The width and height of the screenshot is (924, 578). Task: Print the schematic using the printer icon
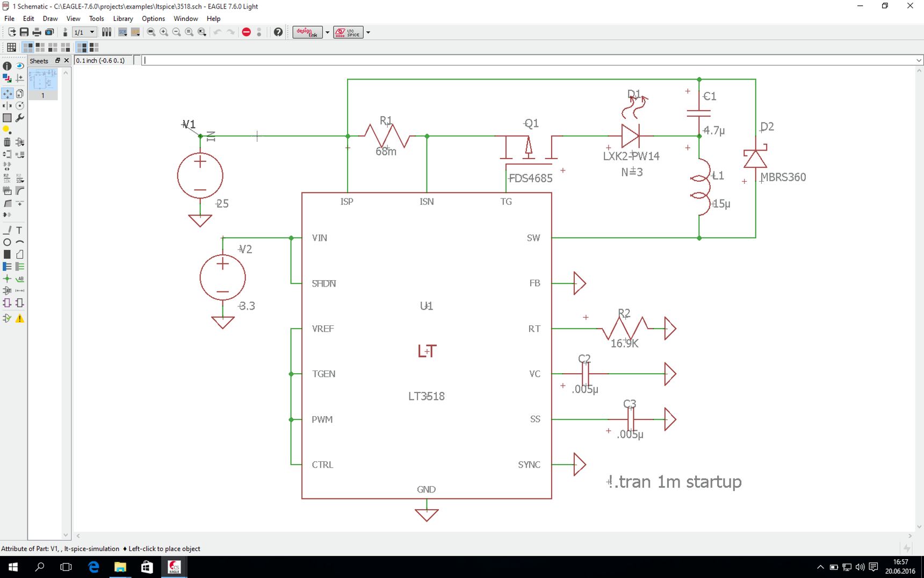point(37,32)
